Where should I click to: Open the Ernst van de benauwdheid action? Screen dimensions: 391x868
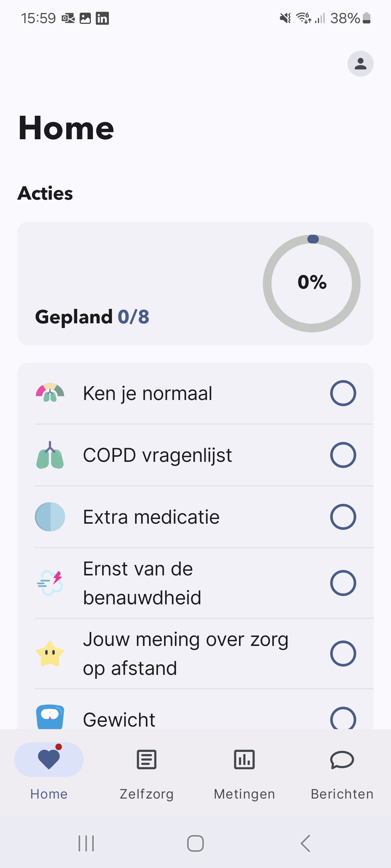142,583
